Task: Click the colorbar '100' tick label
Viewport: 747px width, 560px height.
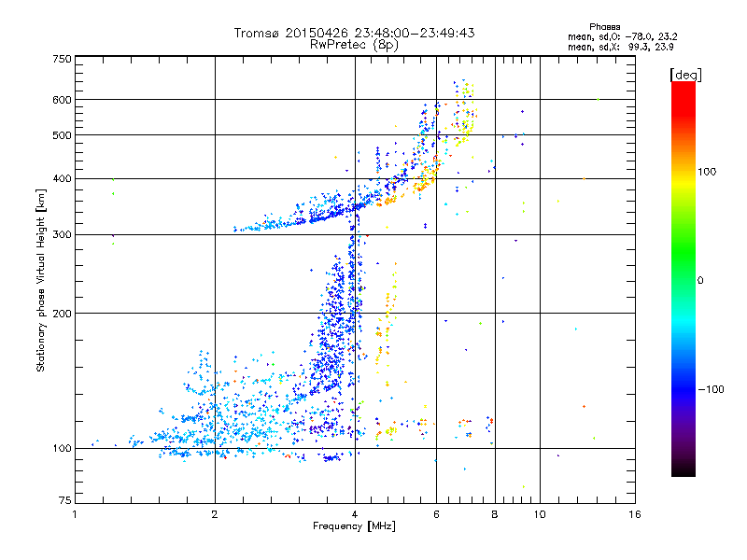Action: click(707, 172)
